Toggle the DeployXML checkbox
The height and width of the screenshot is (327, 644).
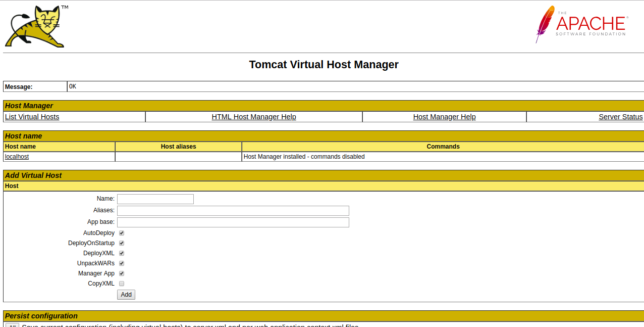pos(122,253)
